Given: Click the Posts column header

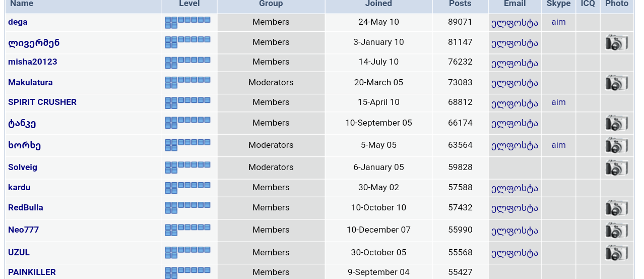Looking at the screenshot, I should [460, 4].
